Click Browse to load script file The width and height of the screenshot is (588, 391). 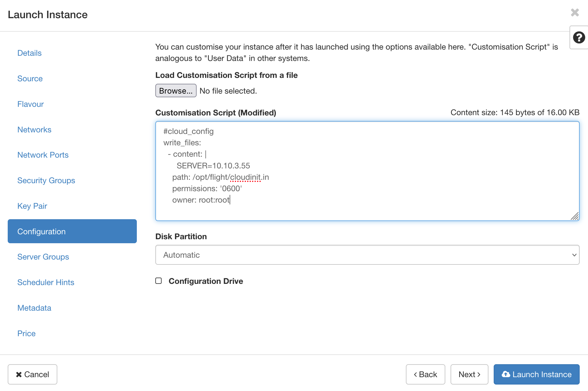(x=176, y=91)
